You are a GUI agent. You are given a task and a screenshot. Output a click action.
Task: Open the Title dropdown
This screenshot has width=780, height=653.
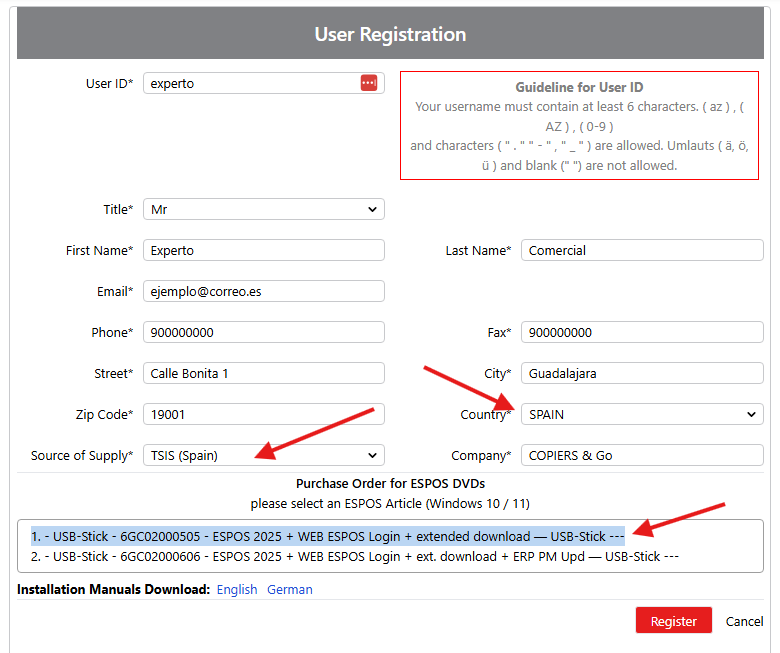(x=264, y=210)
